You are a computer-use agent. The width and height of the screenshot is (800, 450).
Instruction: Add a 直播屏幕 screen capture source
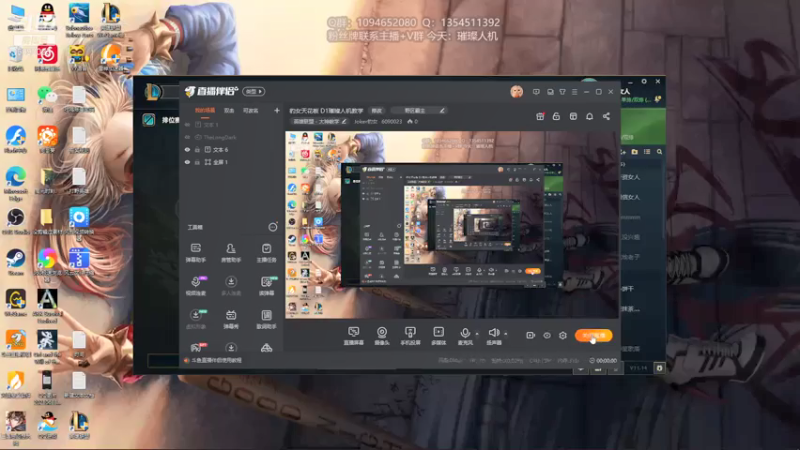click(354, 336)
